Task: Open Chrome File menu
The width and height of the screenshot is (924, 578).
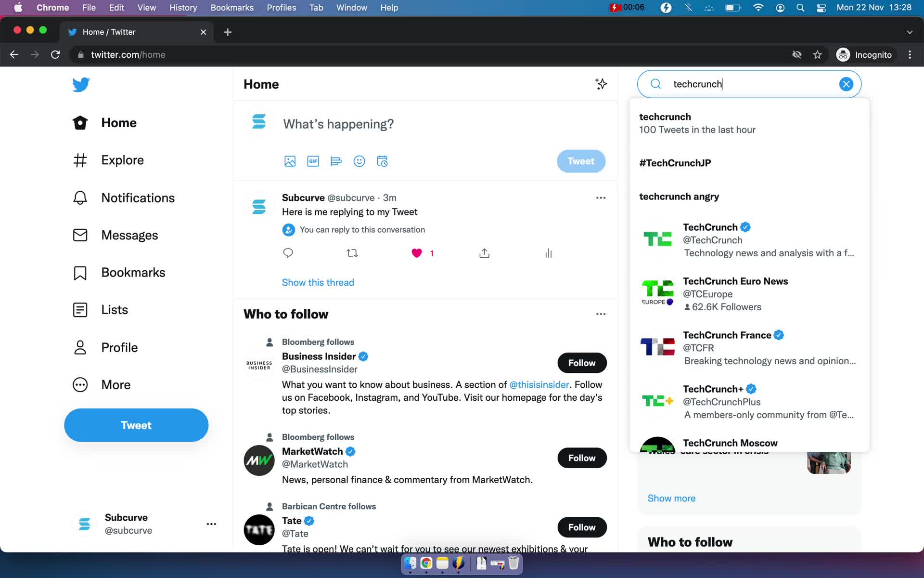Action: [x=89, y=8]
